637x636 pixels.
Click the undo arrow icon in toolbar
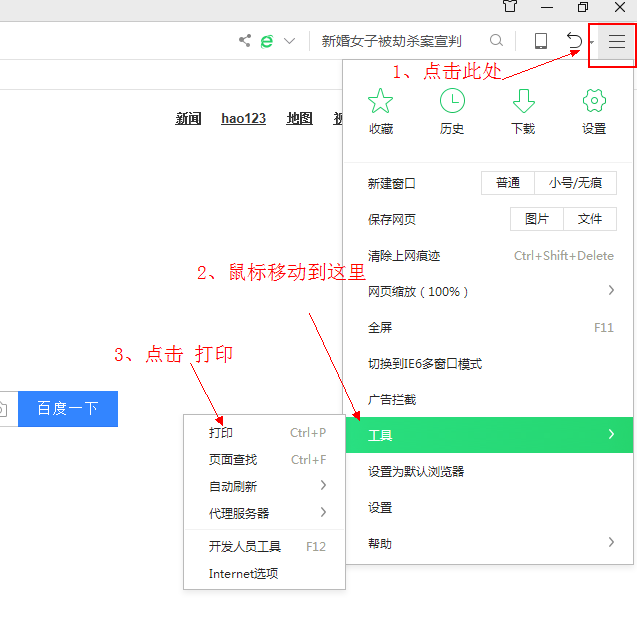click(x=574, y=41)
